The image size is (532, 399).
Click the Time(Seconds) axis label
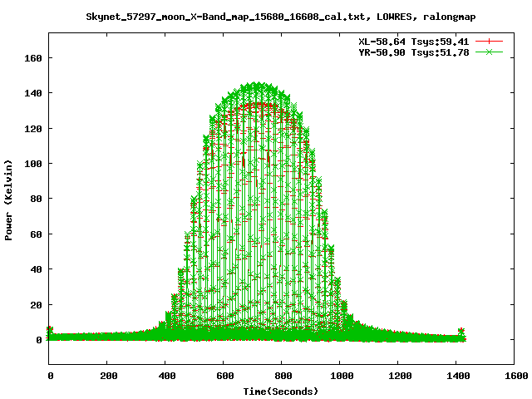(281, 392)
